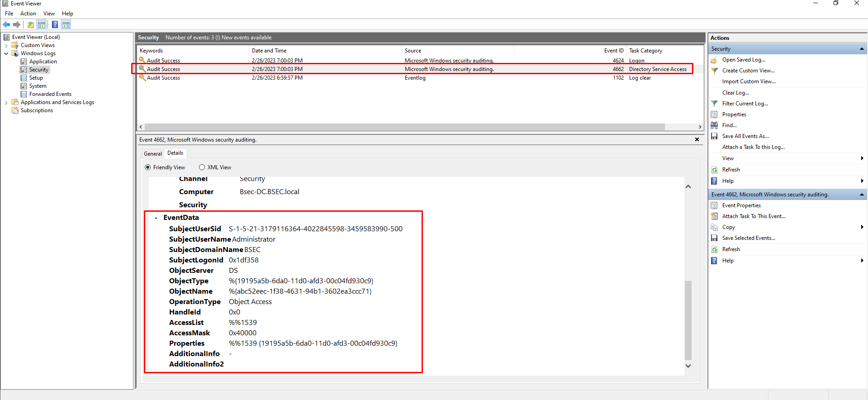This screenshot has width=868, height=400.
Task: Click the Application log icon in tree
Action: (x=24, y=62)
